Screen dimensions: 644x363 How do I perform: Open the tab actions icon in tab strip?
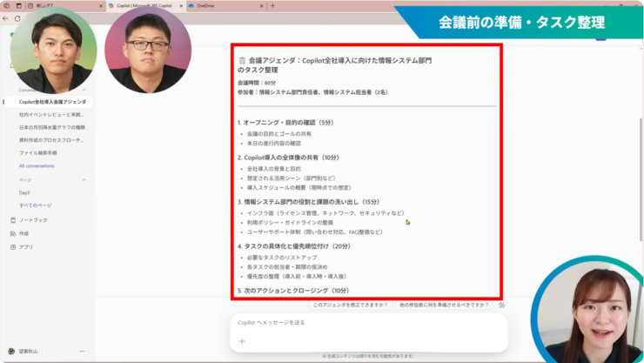point(18,6)
